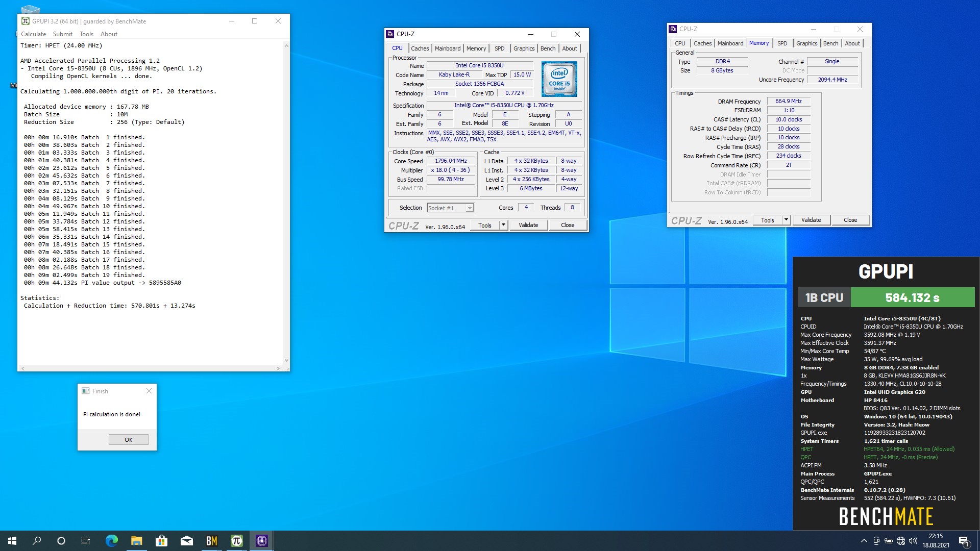Open Socket #1 selection dropdown
This screenshot has height=551, width=980.
click(450, 208)
